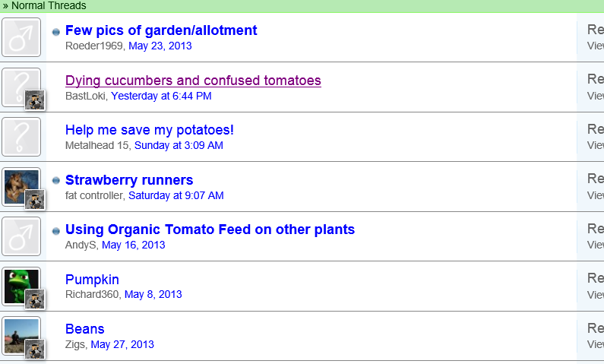604x364 pixels.
Task: Open "Few pics of garden/allotment" thread
Action: 161,30
